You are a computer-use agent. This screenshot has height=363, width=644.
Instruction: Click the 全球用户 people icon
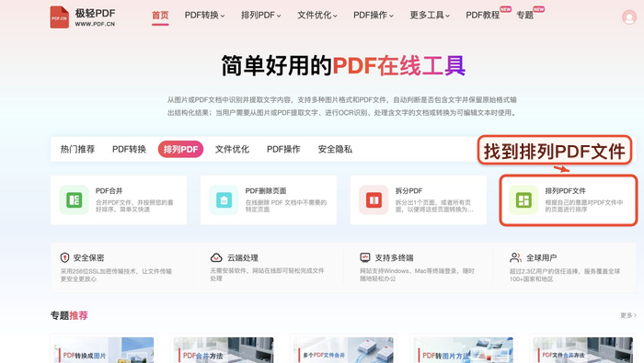tap(515, 257)
